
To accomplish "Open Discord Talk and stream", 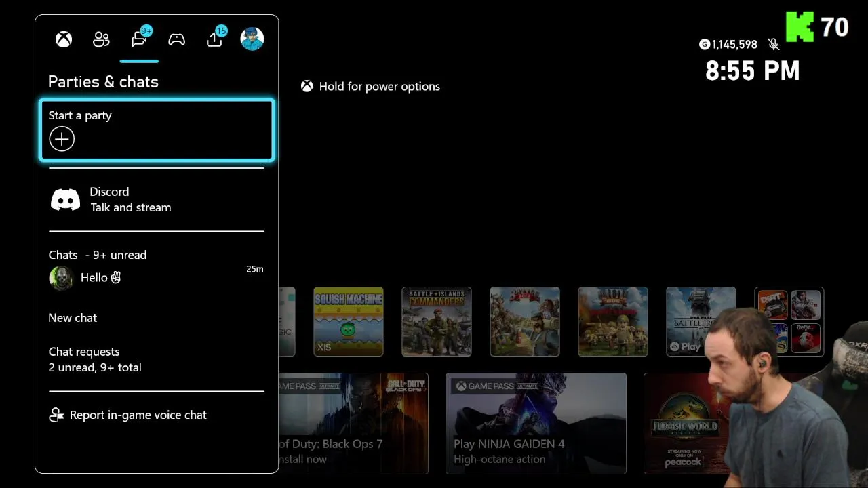I will [x=157, y=200].
